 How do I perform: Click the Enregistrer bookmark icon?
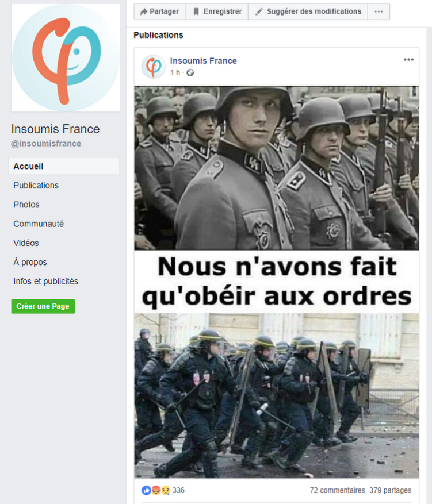coord(196,12)
